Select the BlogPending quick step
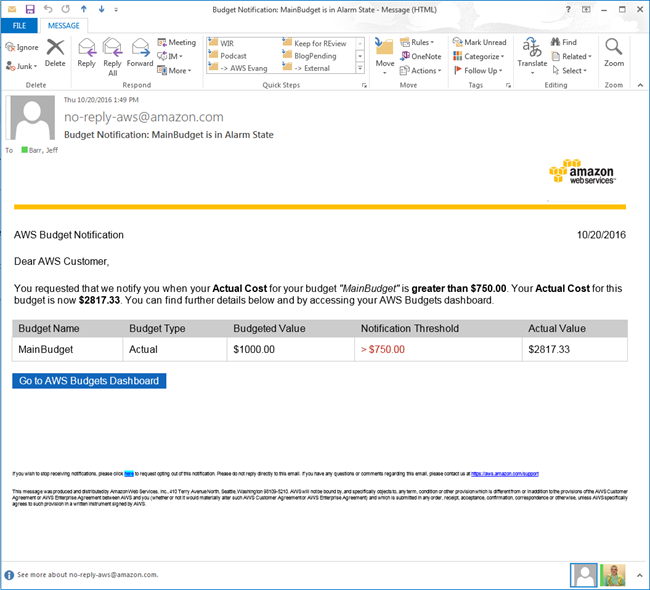Viewport: 650px width, 590px height. 315,56
